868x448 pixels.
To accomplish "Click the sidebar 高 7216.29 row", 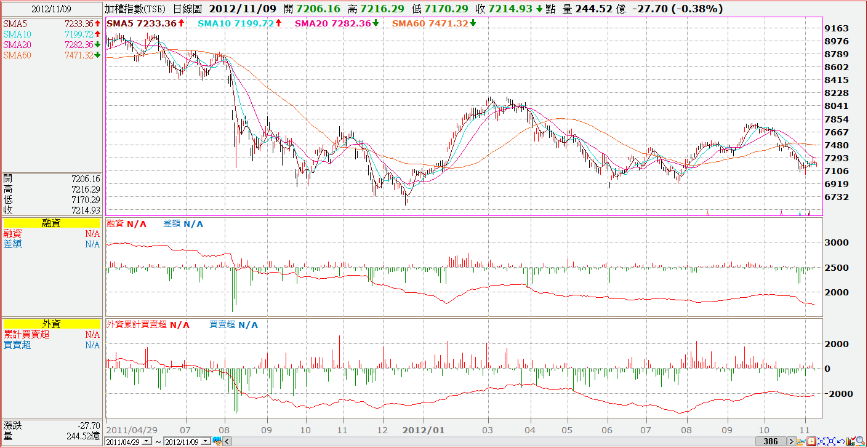I will point(51,189).
